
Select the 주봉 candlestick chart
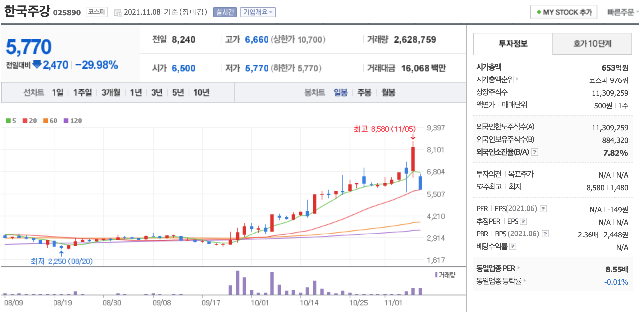[x=364, y=92]
